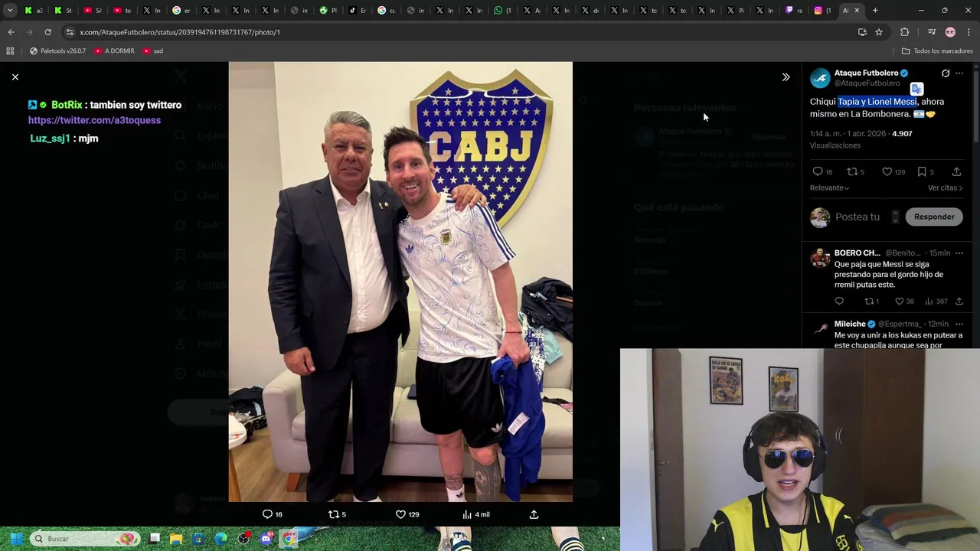Switch to the WhatsApp tab
The height and width of the screenshot is (551, 980).
click(x=503, y=11)
